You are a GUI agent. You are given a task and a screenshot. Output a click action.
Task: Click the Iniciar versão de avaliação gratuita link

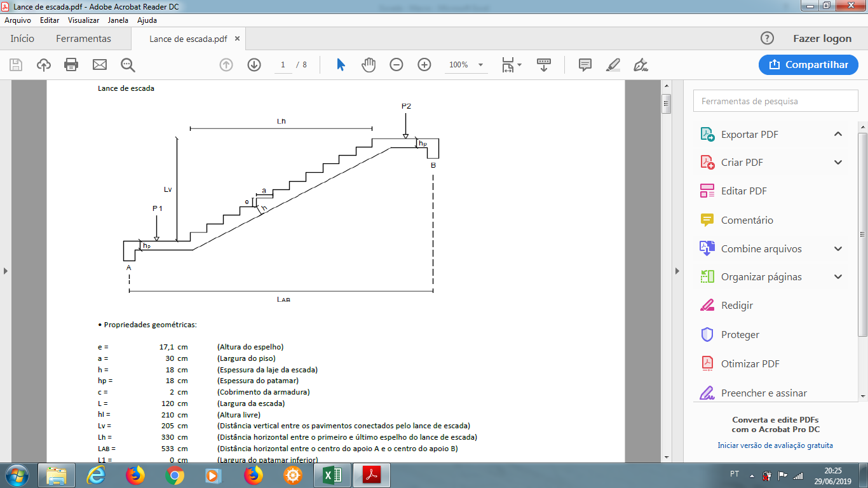775,445
